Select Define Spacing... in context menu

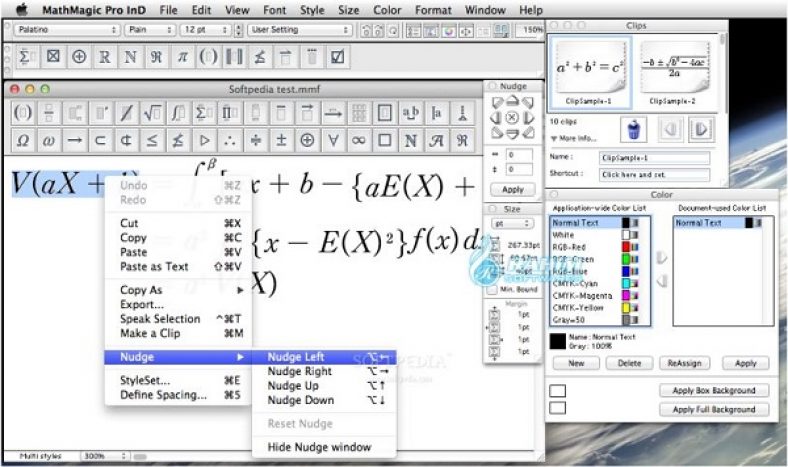[177, 395]
